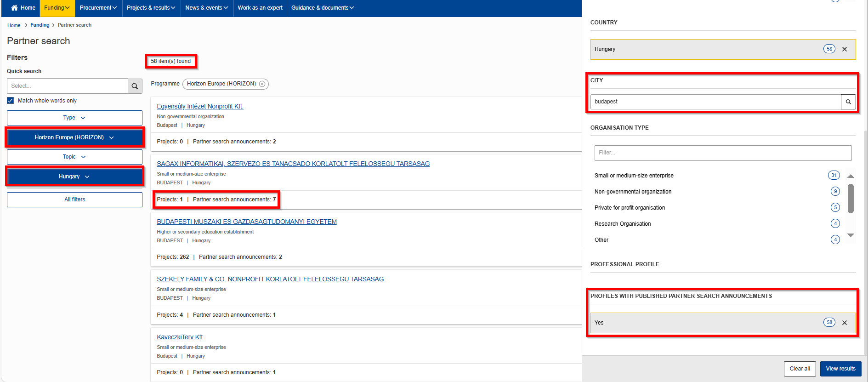Open SAGAX INFORMATIKAI organisation link
This screenshot has width=868, height=382.
[293, 164]
